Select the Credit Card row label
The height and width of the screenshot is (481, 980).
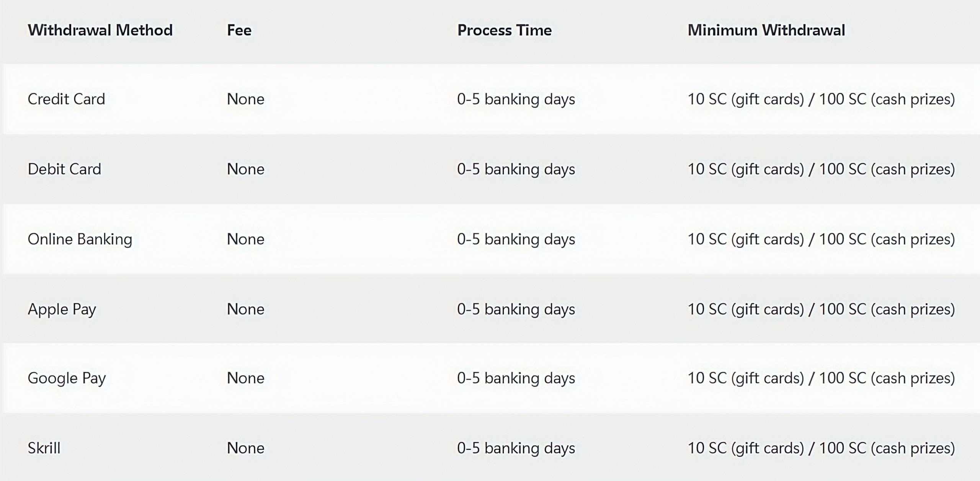(x=66, y=99)
